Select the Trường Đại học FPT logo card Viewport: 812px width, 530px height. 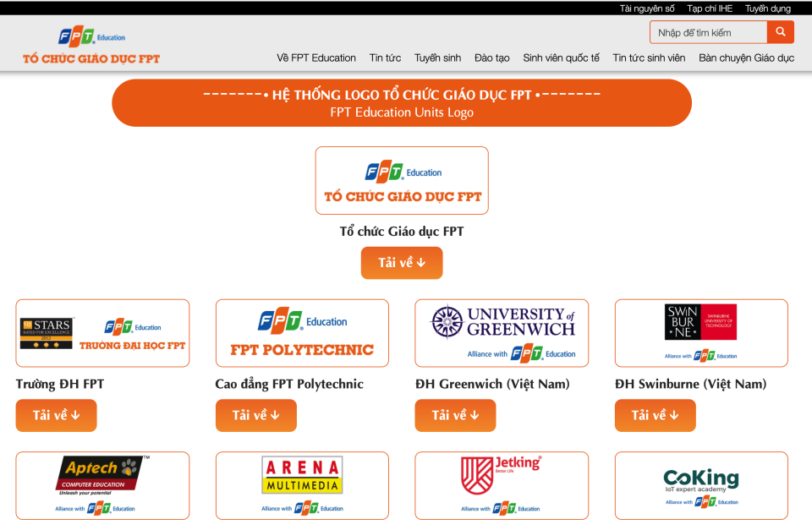click(x=102, y=333)
